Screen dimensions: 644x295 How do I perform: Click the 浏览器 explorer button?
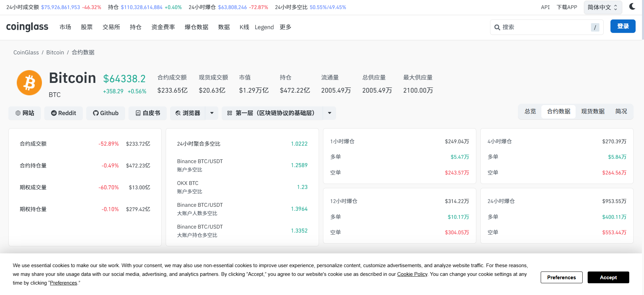tap(188, 113)
